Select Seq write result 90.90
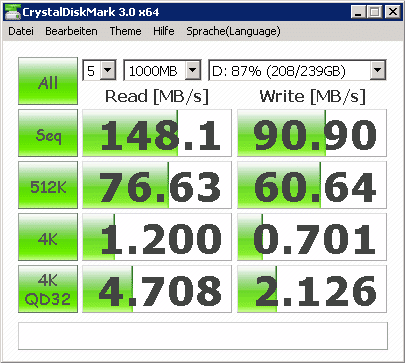 click(312, 133)
